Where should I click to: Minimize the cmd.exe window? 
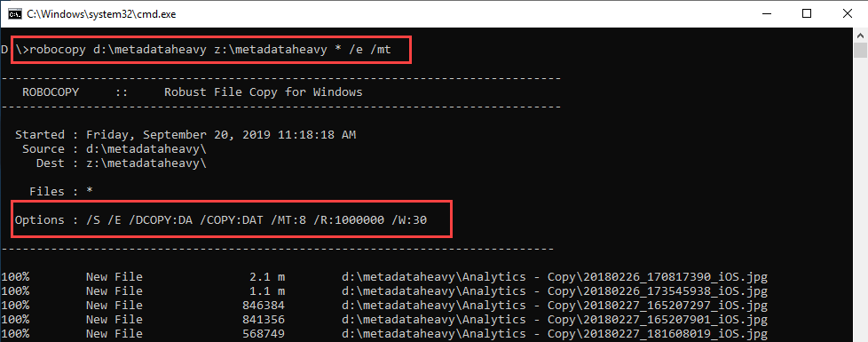click(x=767, y=14)
